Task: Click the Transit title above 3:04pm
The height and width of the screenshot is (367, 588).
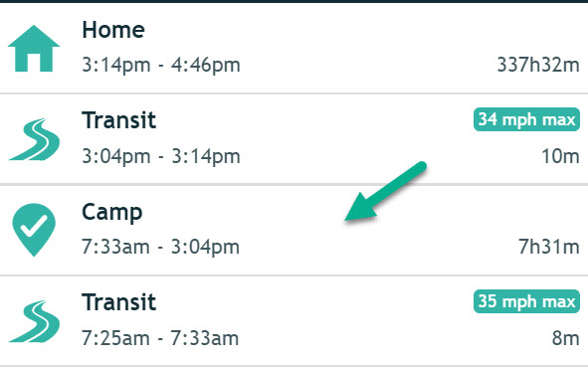Action: tap(118, 120)
